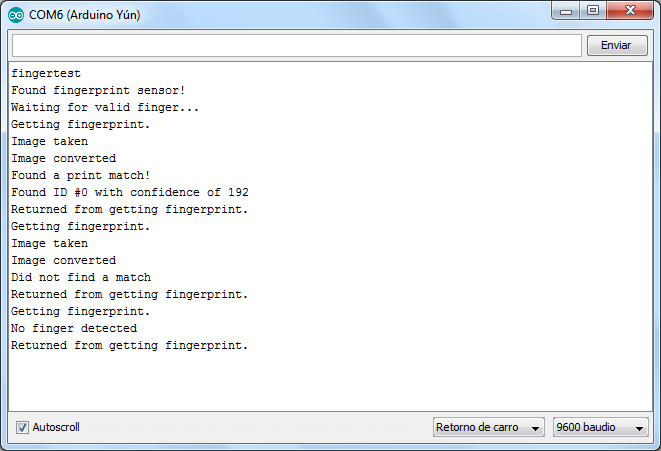The width and height of the screenshot is (661, 451).
Task: Open the "Retorno de carro" line ending dropdown
Action: [x=489, y=427]
